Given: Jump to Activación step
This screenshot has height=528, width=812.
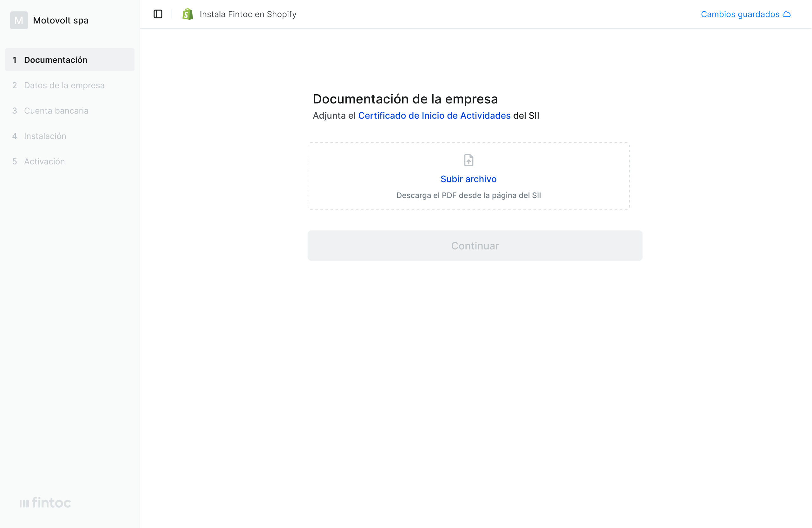Looking at the screenshot, I should [44, 162].
